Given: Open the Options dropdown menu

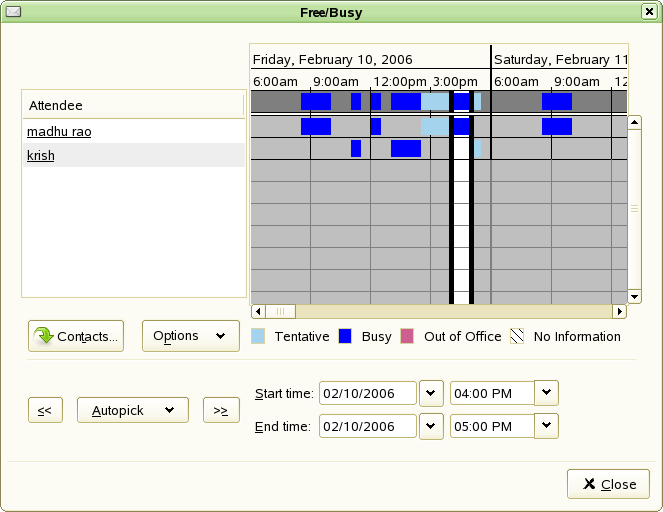Looking at the screenshot, I should (190, 336).
